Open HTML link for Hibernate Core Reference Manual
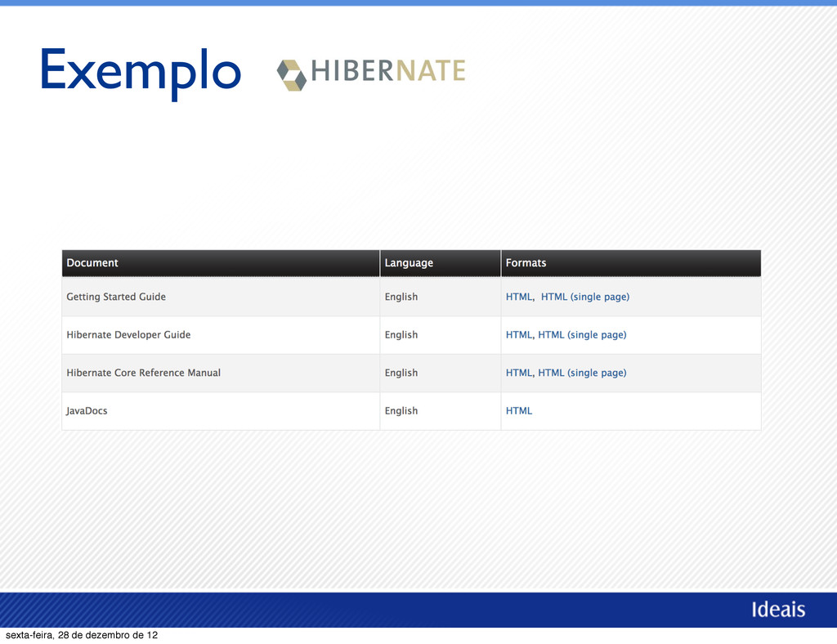 tap(519, 373)
